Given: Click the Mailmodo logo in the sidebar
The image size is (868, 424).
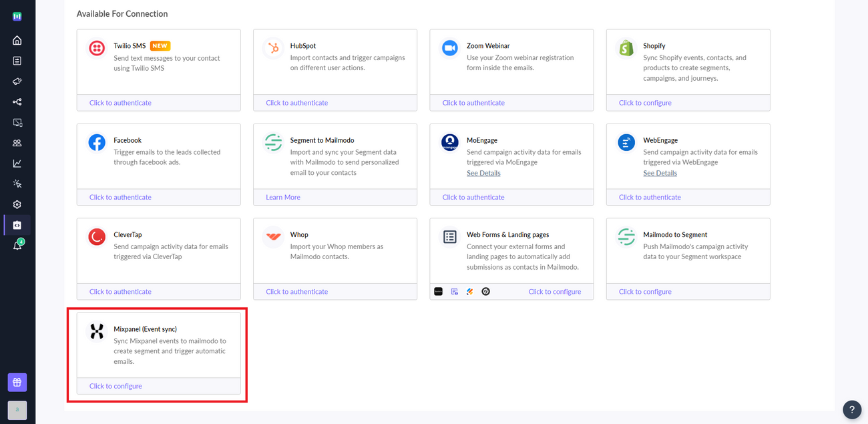Looking at the screenshot, I should click(17, 17).
